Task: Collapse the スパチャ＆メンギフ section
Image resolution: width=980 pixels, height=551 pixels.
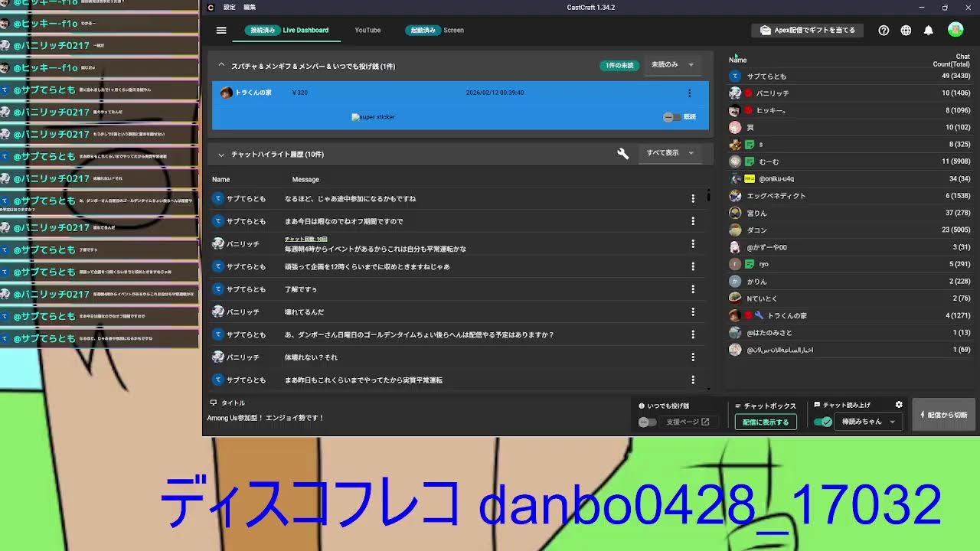Action: 221,66
